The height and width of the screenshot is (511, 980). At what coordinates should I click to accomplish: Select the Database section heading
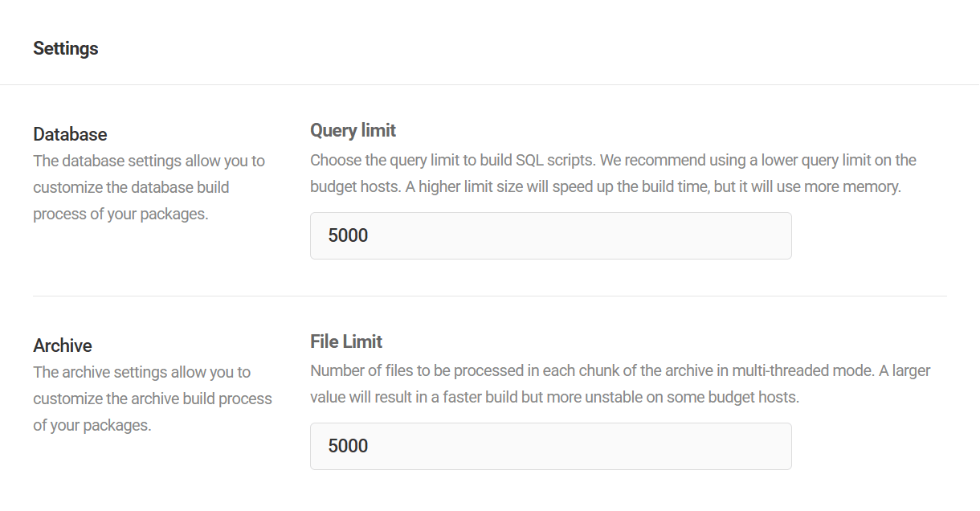tap(70, 134)
